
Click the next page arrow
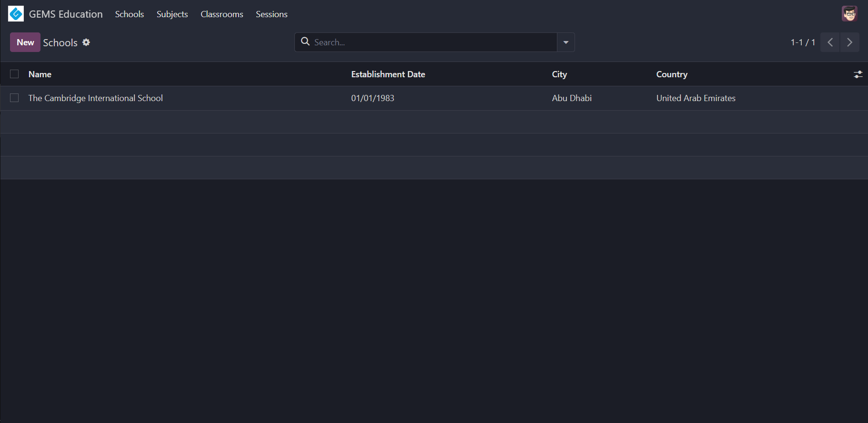[x=849, y=42]
